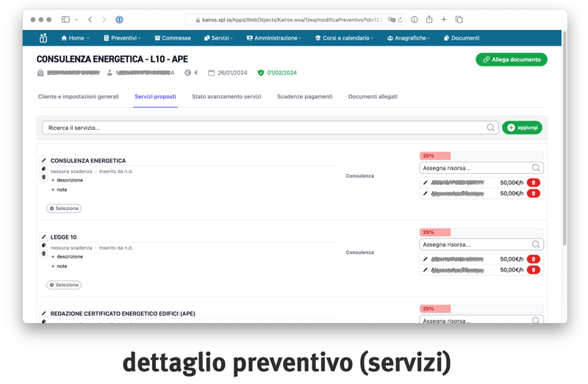Delete second resource of LEGGE 10

tap(534, 270)
